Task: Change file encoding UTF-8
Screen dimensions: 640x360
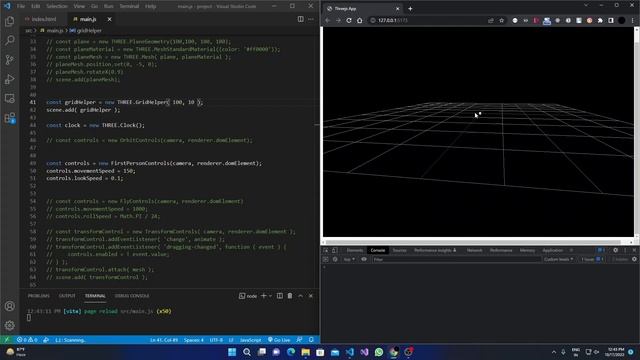Action: tap(216, 340)
